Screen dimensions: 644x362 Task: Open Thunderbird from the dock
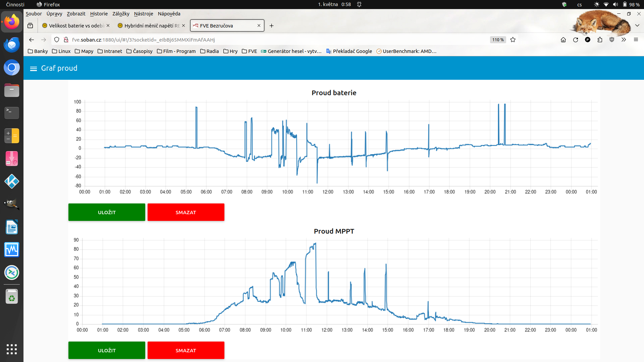[12, 45]
